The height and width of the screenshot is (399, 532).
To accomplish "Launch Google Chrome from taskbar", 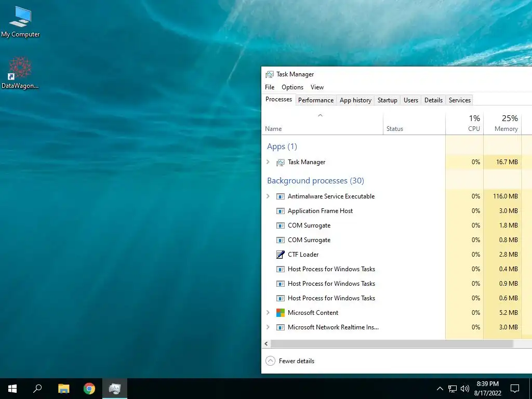I will 89,389.
